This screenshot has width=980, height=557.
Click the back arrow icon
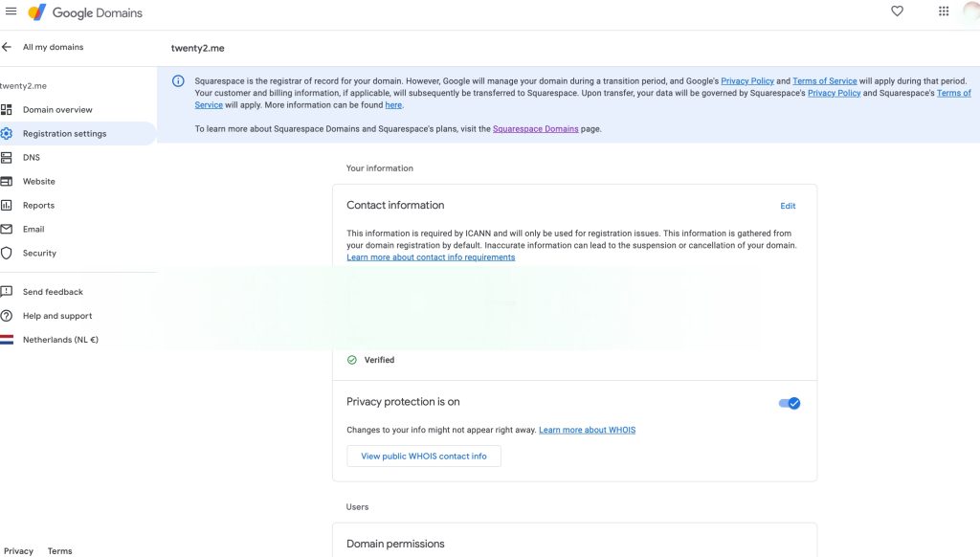[x=7, y=47]
